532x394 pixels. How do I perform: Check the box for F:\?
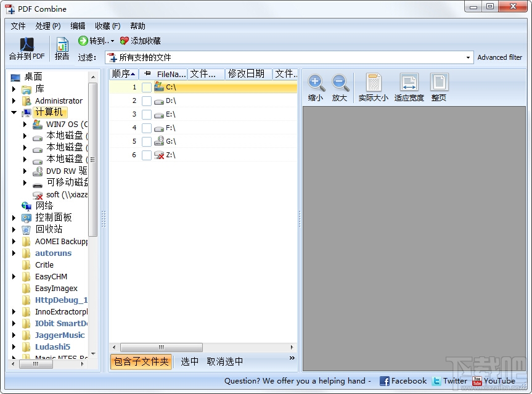147,128
